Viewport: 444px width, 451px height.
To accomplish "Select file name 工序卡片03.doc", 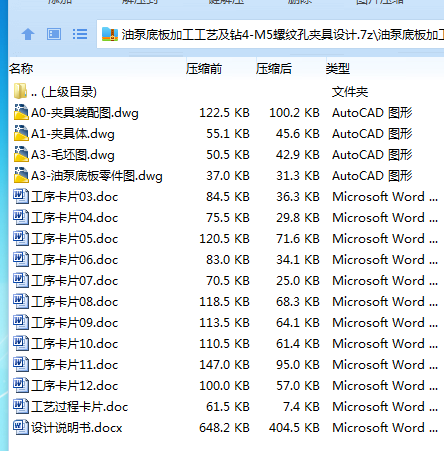I will [x=75, y=197].
